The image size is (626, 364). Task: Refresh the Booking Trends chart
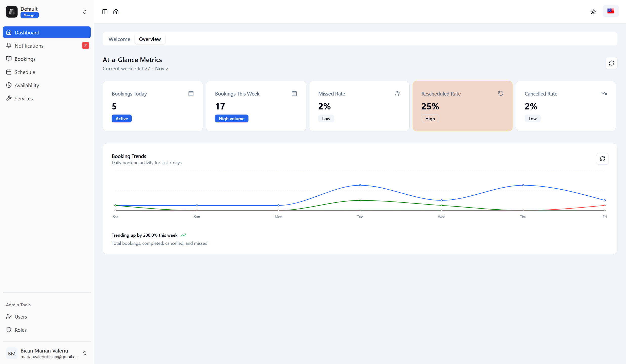click(602, 159)
